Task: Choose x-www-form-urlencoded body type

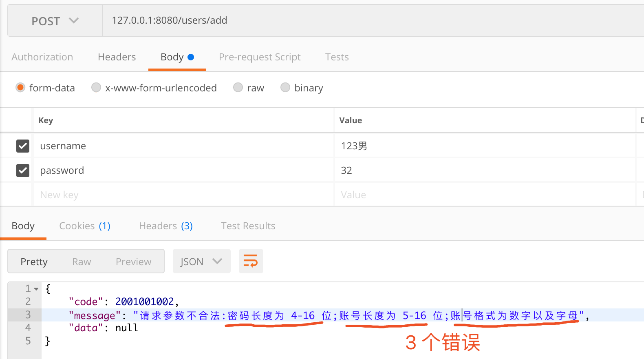Action: (x=96, y=88)
